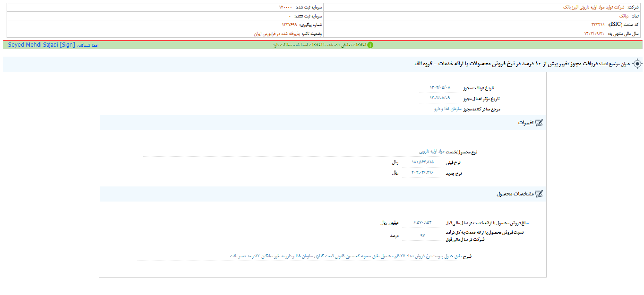Click the pencil icon next to تغییرات section
The image size is (644, 295).
[539, 122]
